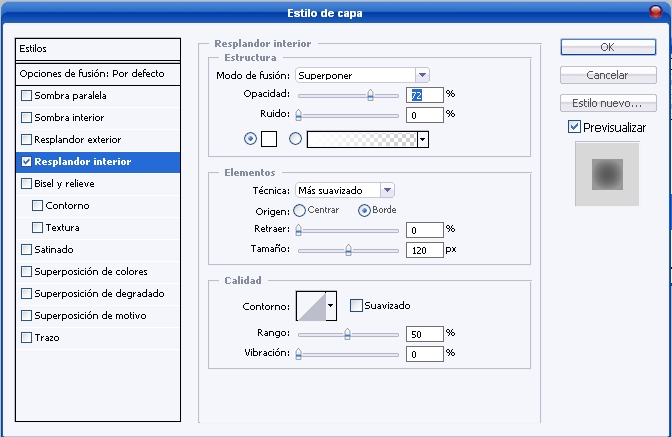The image size is (672, 437).
Task: Click the Tamaño slider handle
Action: 348,250
